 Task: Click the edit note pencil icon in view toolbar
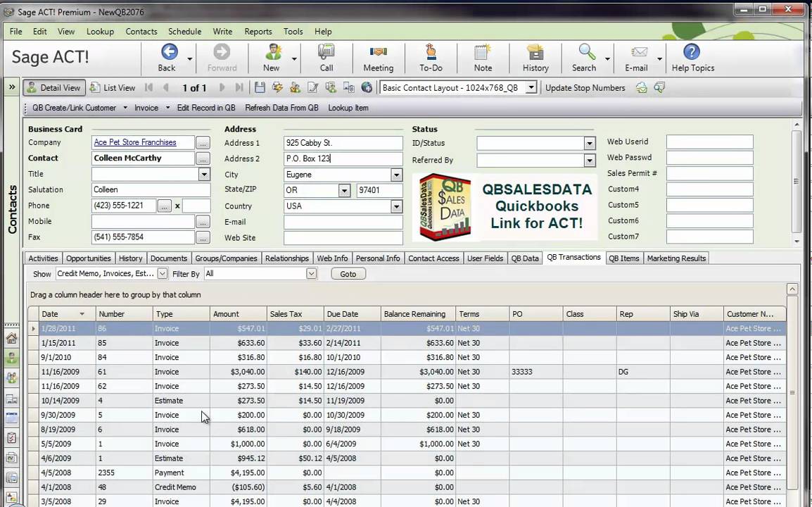(313, 87)
